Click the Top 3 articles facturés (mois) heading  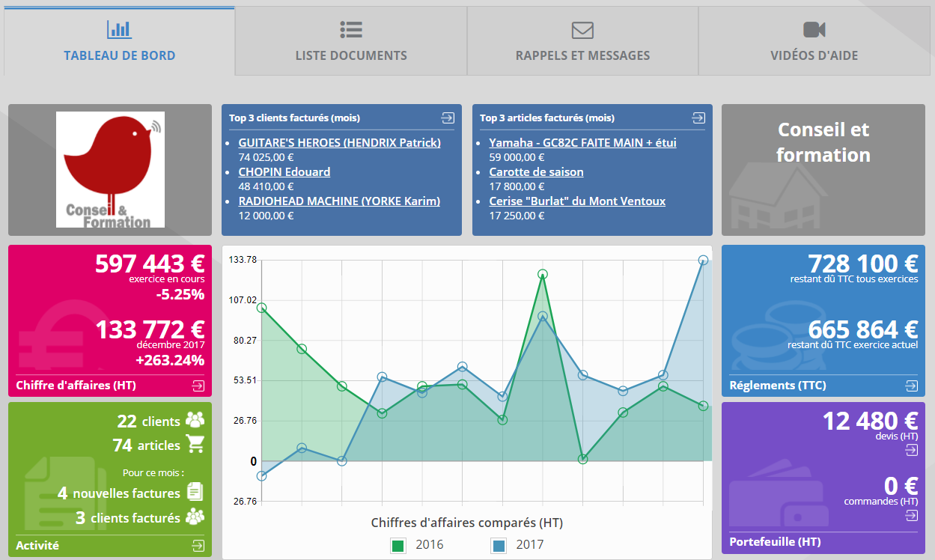tap(547, 118)
